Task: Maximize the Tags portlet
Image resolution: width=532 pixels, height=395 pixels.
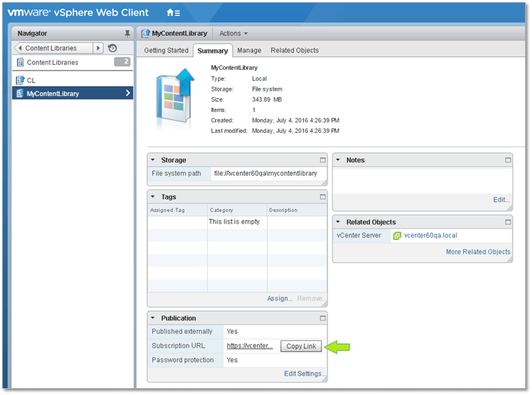Action: point(323,197)
